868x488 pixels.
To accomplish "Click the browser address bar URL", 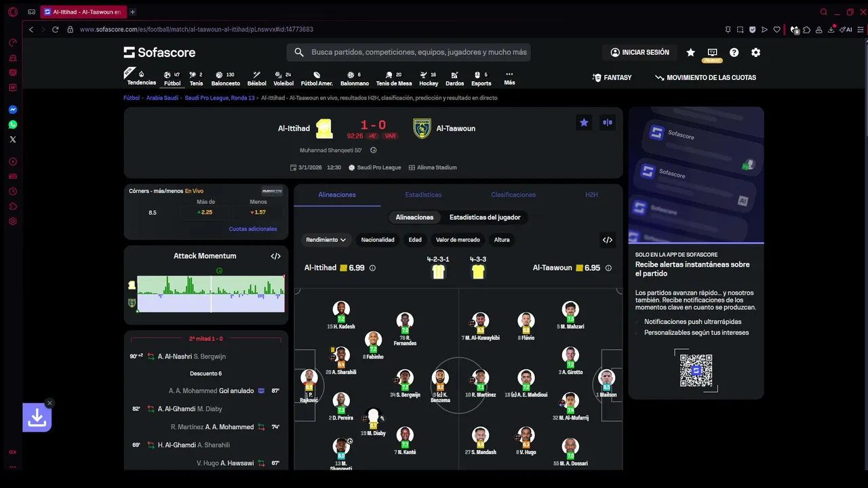I will click(x=197, y=29).
